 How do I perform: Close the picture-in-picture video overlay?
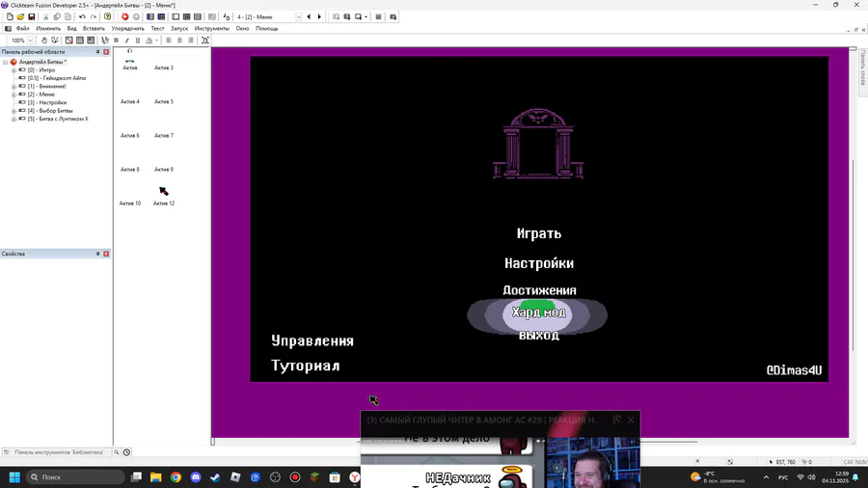(x=631, y=420)
